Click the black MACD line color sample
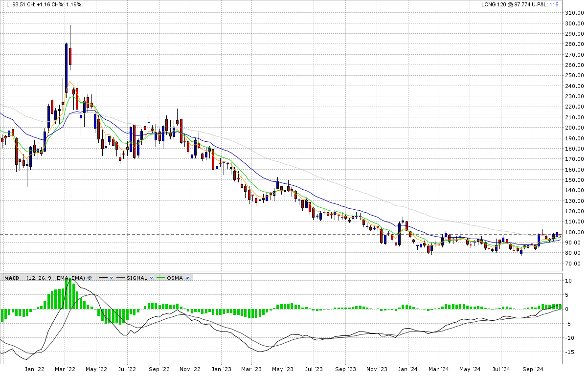588x376 pixels. click(x=103, y=278)
